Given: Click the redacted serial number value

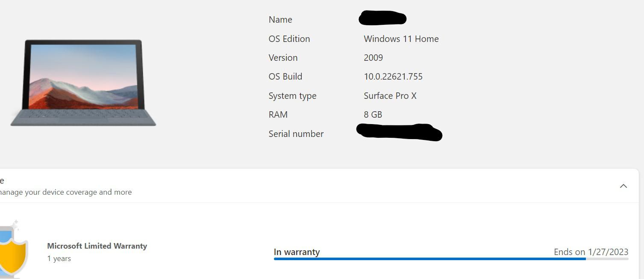Looking at the screenshot, I should [x=399, y=132].
